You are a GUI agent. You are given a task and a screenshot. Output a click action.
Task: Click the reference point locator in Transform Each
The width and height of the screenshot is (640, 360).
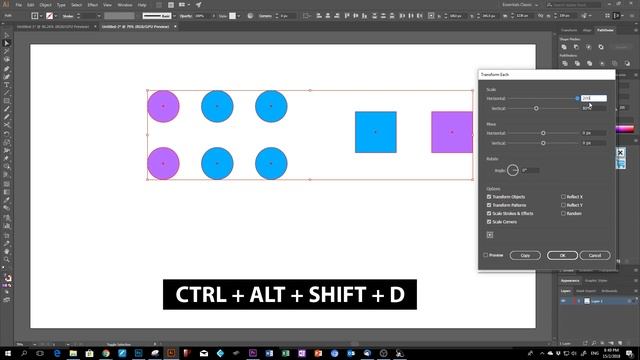(490, 235)
